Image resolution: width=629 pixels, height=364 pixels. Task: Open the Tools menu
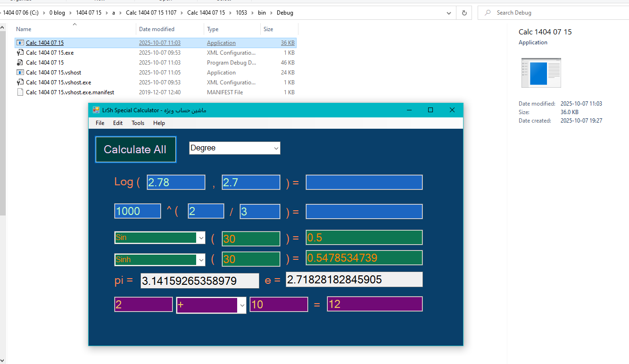pos(138,123)
